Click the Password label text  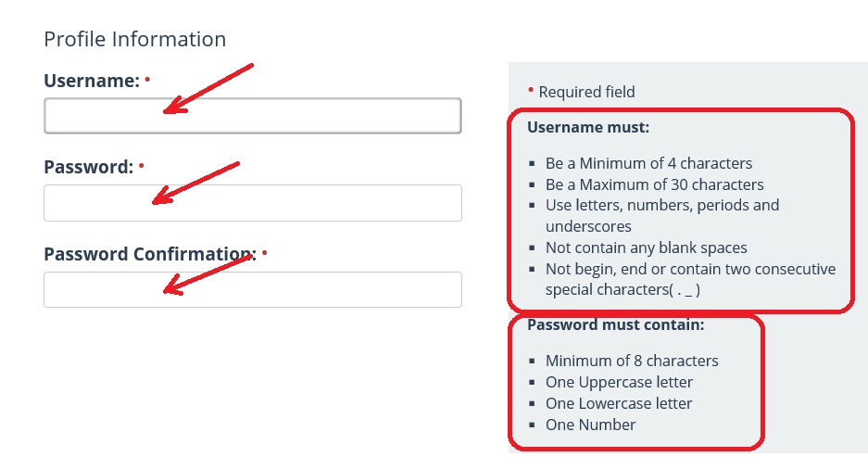pyautogui.click(x=88, y=167)
